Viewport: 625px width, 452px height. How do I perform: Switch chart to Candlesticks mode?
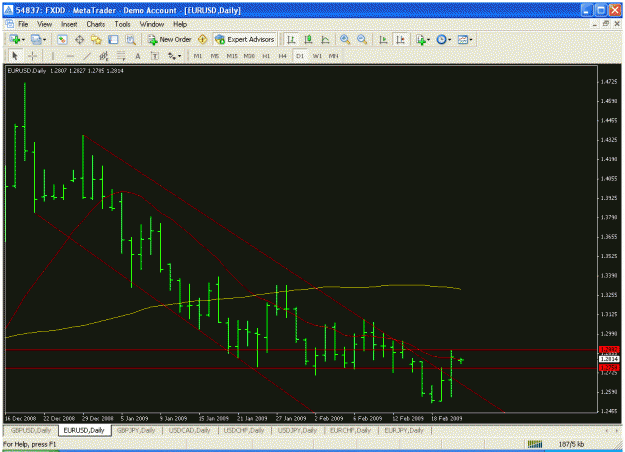[x=308, y=39]
